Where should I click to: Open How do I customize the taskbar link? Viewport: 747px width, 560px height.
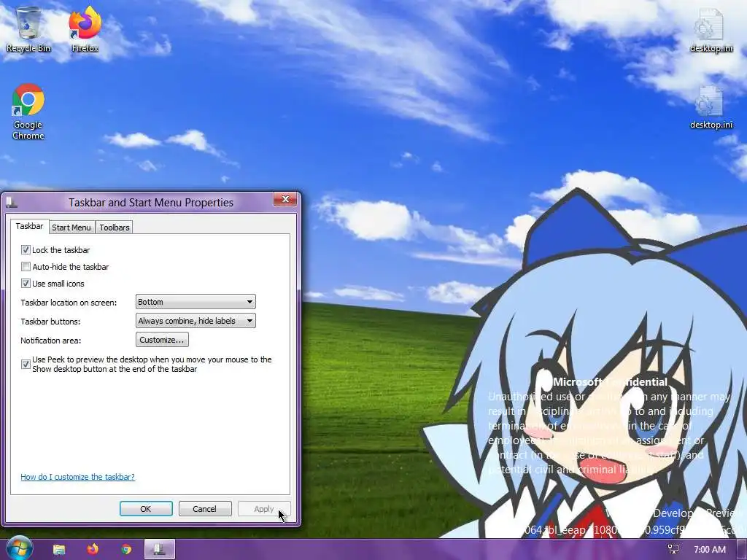(x=77, y=477)
